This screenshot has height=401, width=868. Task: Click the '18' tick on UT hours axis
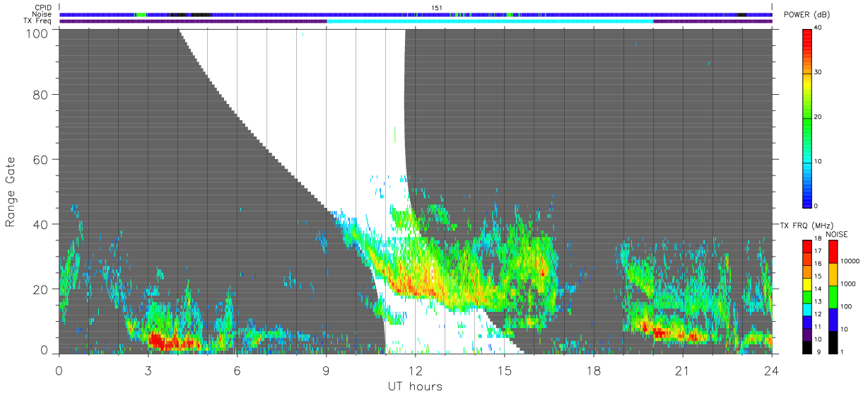pyautogui.click(x=593, y=371)
